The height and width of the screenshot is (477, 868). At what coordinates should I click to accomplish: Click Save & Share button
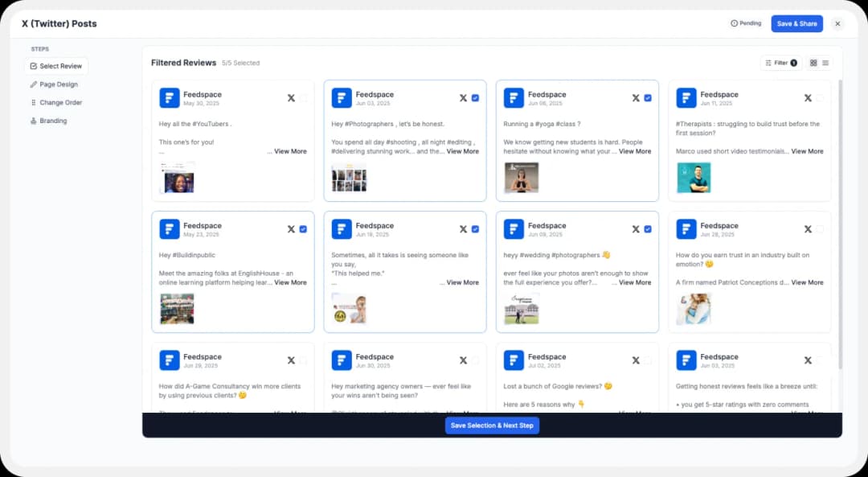[796, 23]
